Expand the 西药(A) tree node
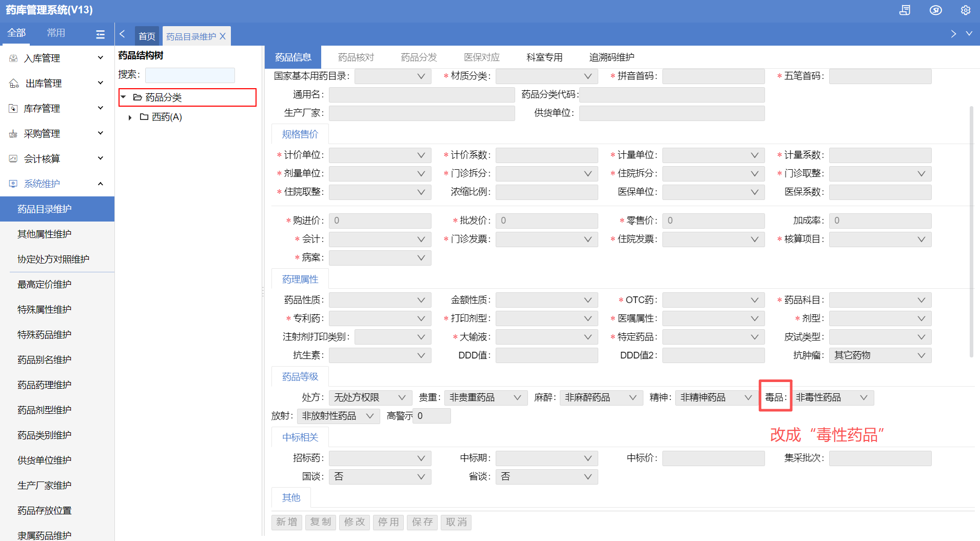Screen dimensions: 980x541 tap(130, 117)
